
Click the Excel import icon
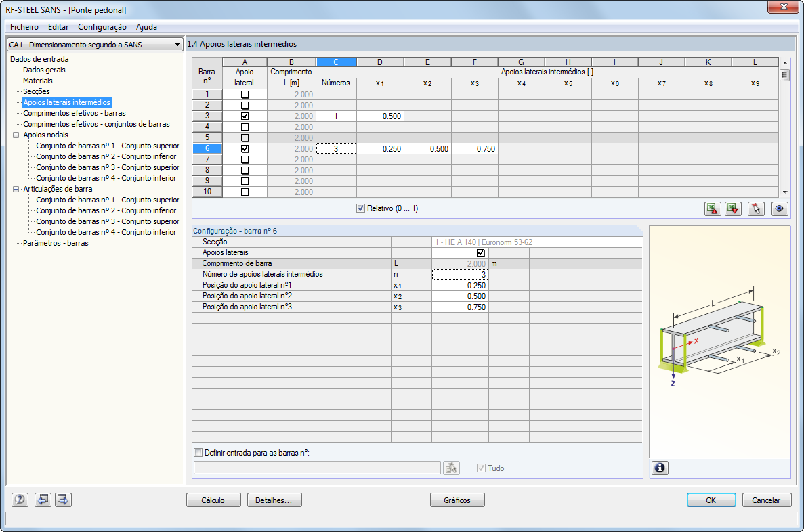pyautogui.click(x=734, y=208)
